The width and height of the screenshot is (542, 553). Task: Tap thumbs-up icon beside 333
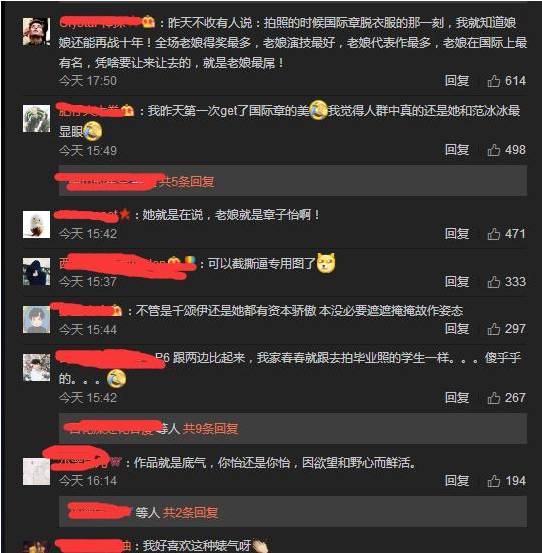click(x=494, y=282)
